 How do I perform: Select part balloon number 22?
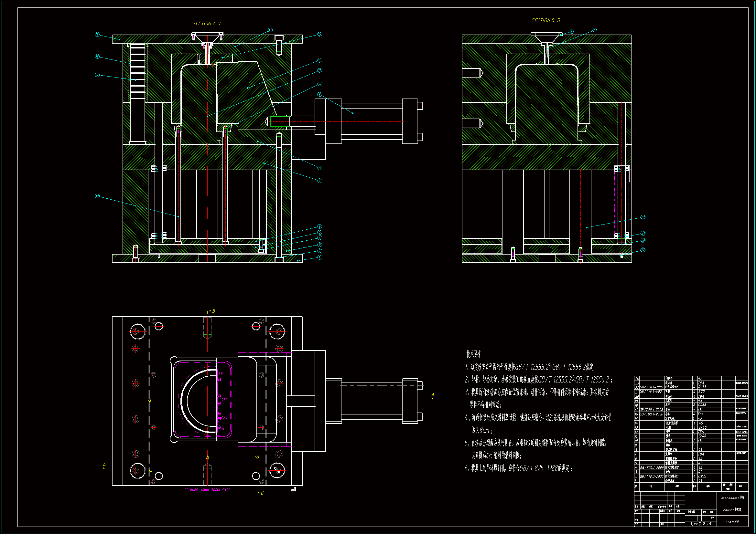point(643,217)
